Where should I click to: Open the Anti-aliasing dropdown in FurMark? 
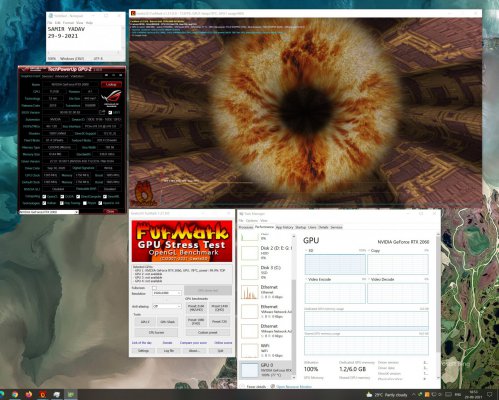pos(167,306)
